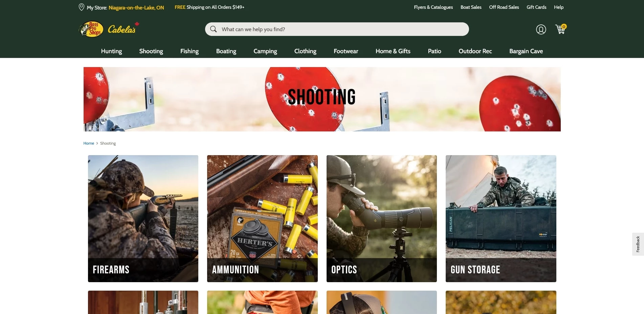Click the store location pin icon

(x=81, y=7)
